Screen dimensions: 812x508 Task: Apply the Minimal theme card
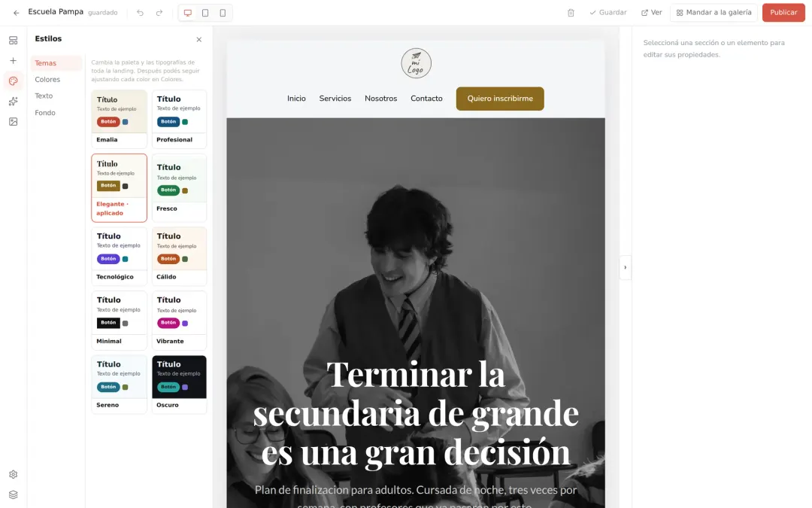coord(119,321)
